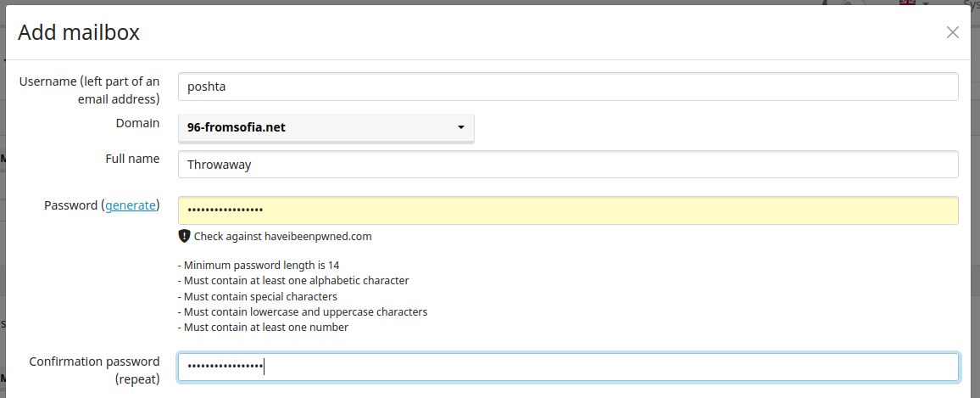Image resolution: width=980 pixels, height=398 pixels.
Task: Click the Confirmation password input field
Action: point(567,367)
